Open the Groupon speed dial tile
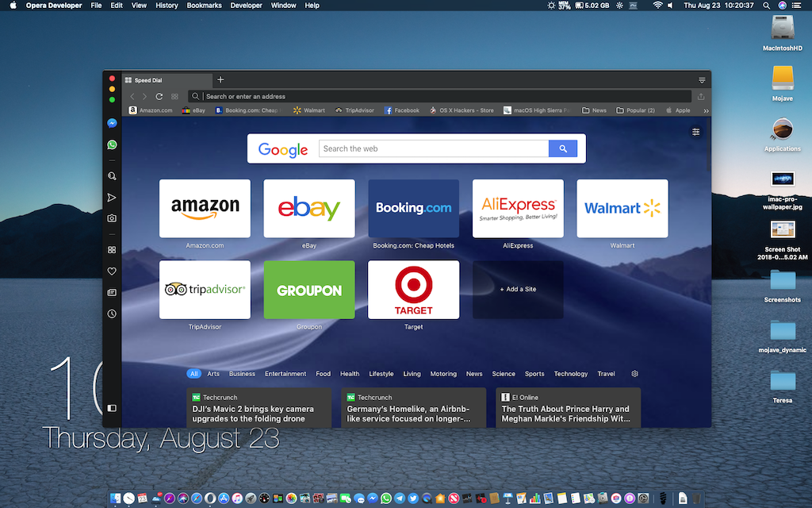 click(x=309, y=290)
